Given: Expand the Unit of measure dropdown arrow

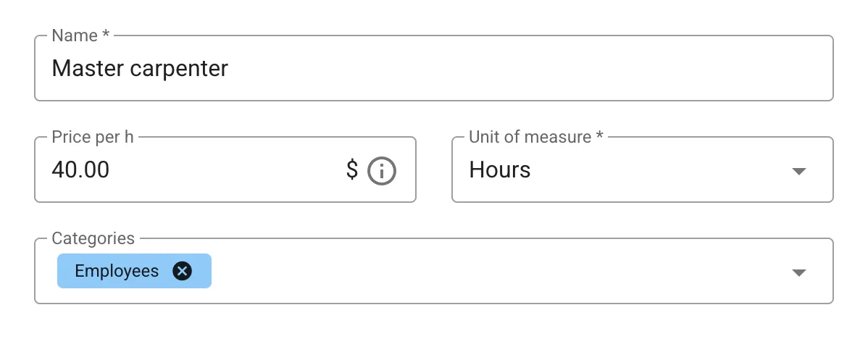Looking at the screenshot, I should [x=798, y=171].
